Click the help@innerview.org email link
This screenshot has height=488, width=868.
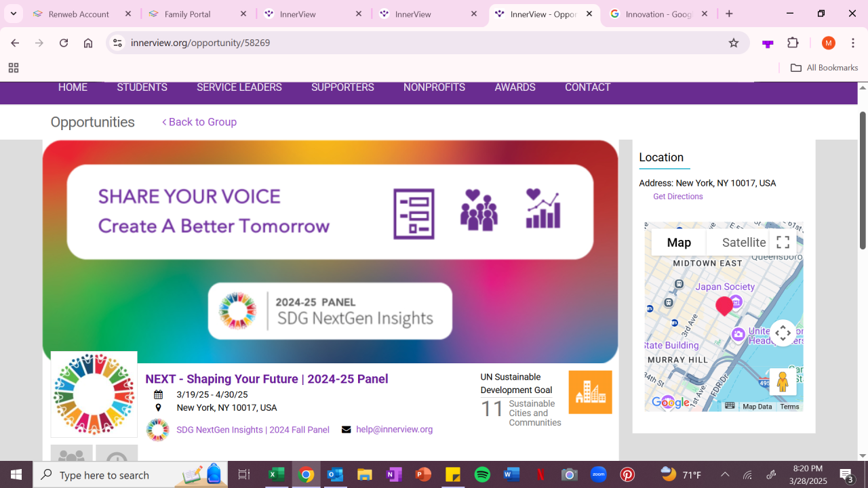[x=394, y=429]
